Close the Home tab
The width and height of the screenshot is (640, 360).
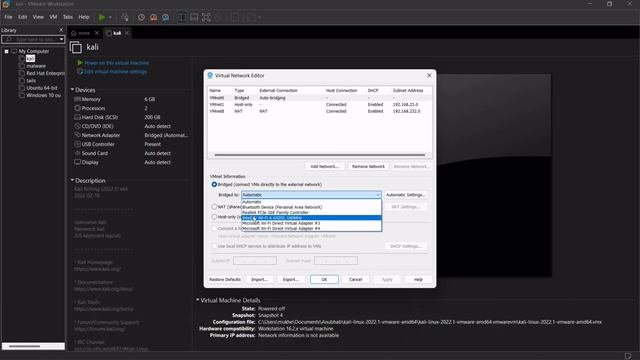pyautogui.click(x=97, y=33)
